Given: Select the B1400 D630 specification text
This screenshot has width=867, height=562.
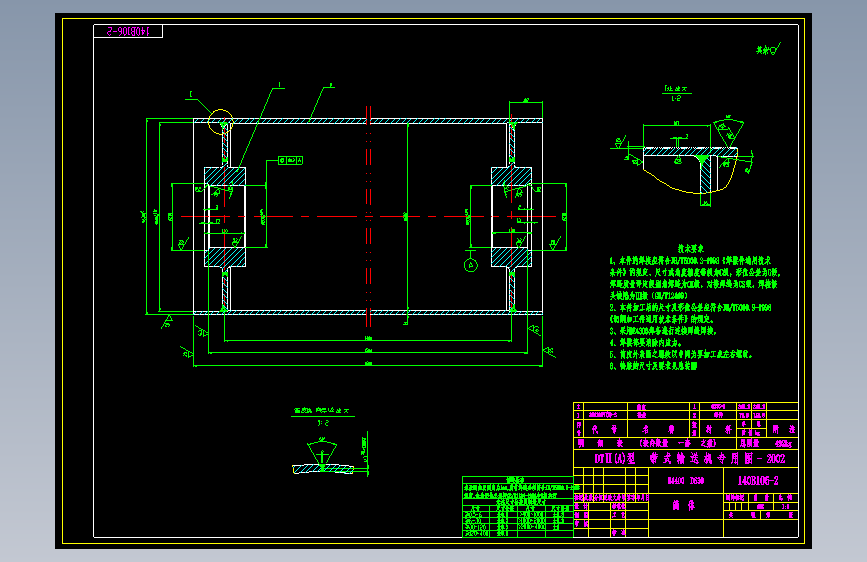Looking at the screenshot, I should [x=686, y=481].
